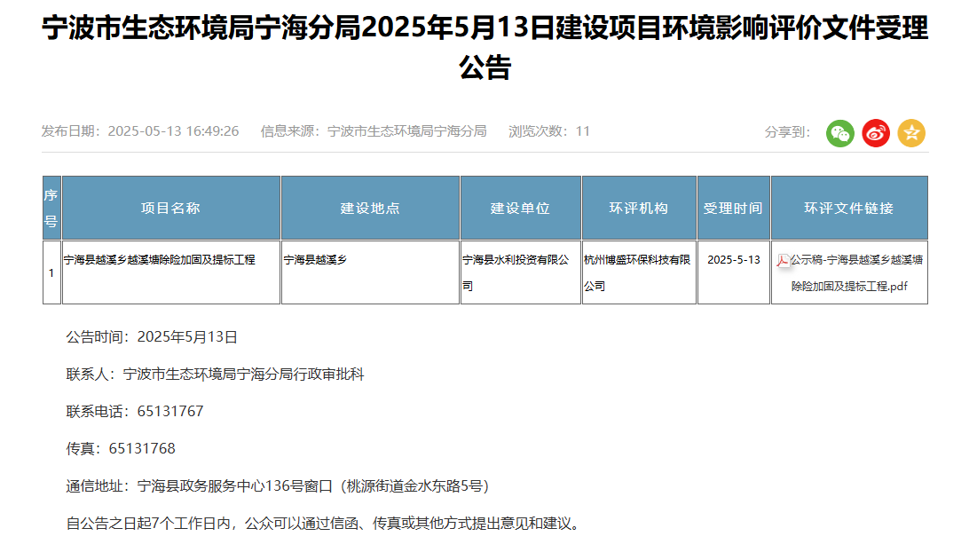Open the 公示稿 PDF document link

(855, 272)
